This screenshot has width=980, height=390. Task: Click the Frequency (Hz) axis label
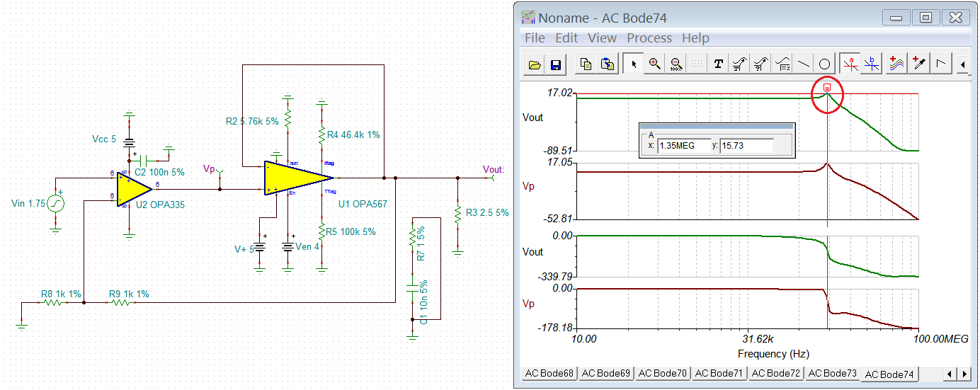pyautogui.click(x=773, y=354)
